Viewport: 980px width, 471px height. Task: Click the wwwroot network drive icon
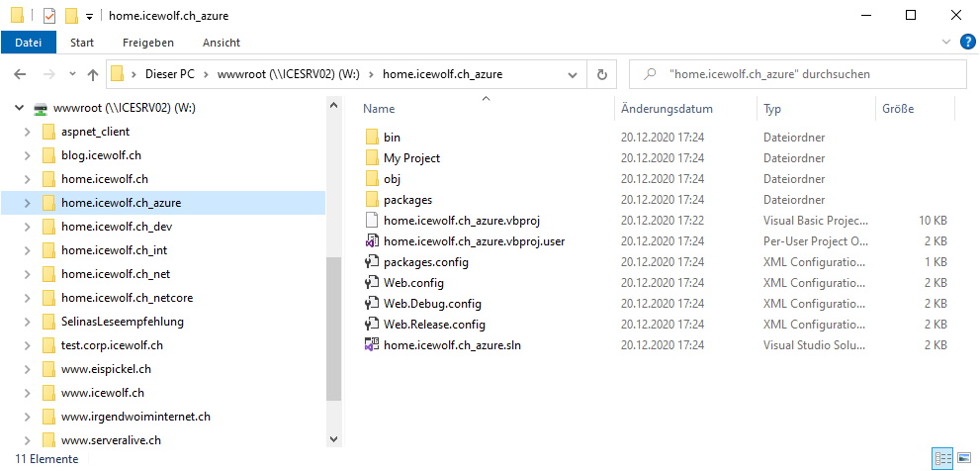pos(41,108)
